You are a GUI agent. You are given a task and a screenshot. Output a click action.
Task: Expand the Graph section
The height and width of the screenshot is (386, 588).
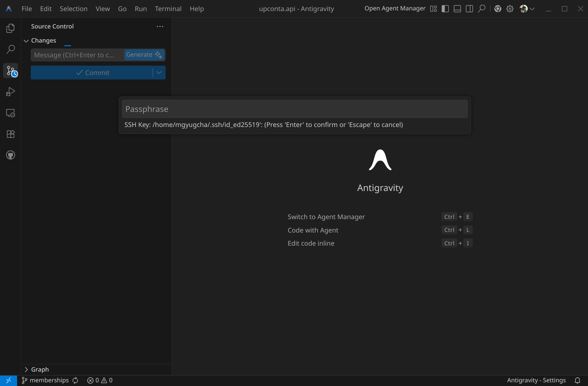coord(26,369)
